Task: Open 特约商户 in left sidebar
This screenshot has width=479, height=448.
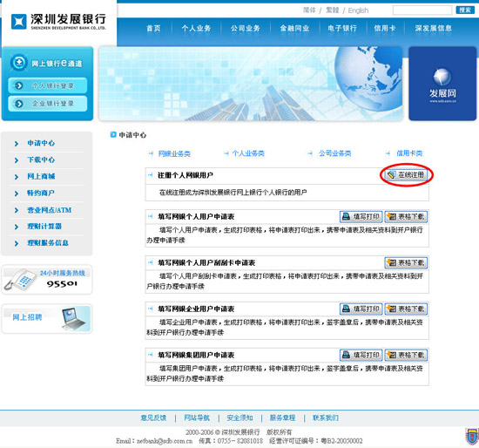Action: pyautogui.click(x=41, y=193)
